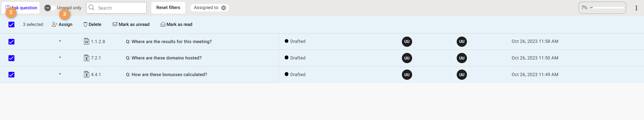Click the Excel file icon for 4.4.1

86,74
